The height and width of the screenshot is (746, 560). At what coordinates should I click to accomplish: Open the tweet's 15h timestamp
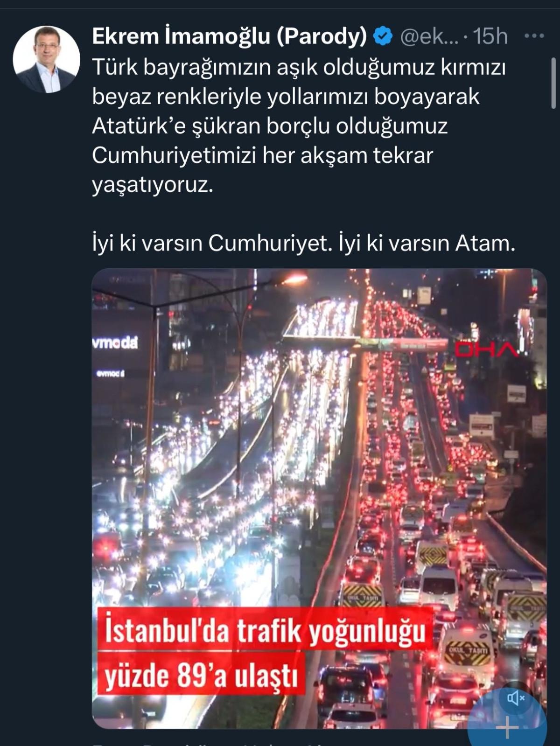click(x=490, y=36)
